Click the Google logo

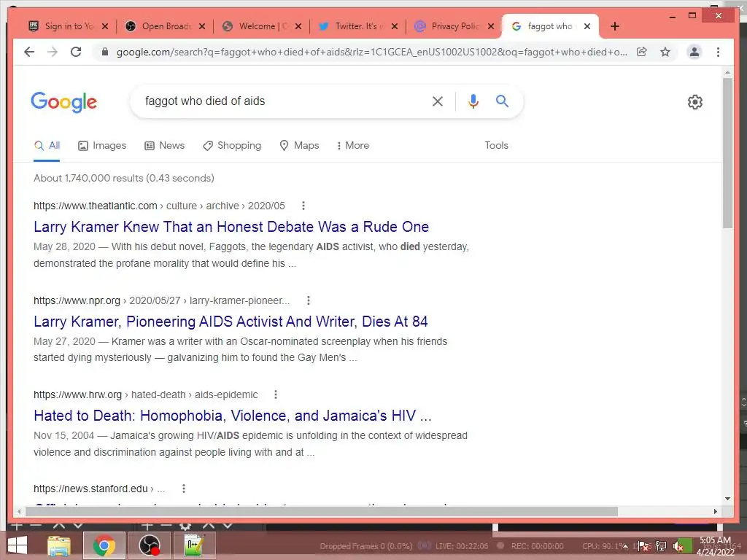(64, 102)
